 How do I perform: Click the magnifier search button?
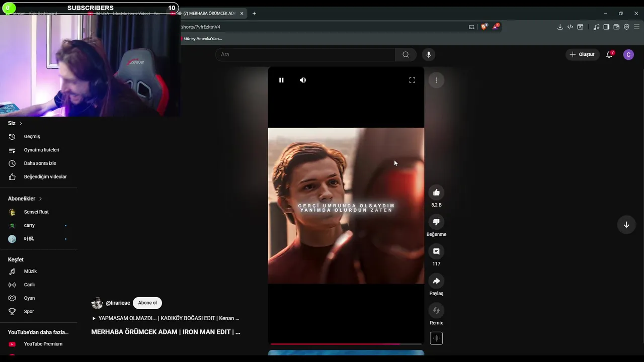click(406, 54)
